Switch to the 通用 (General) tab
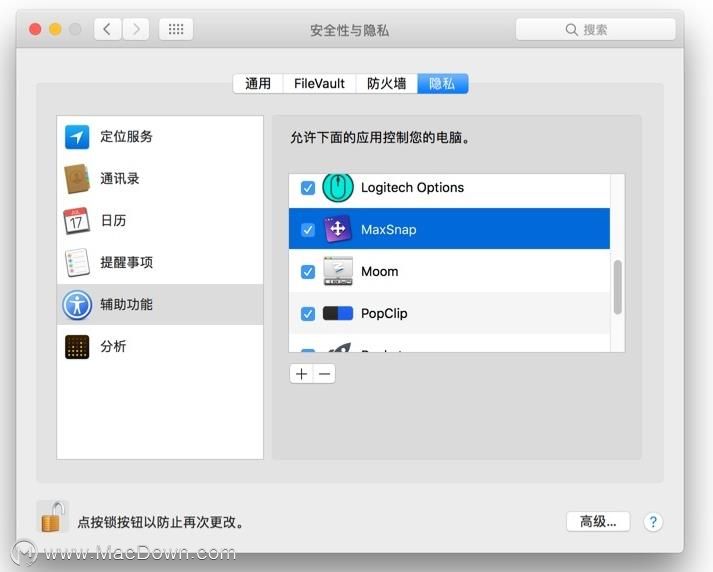The height and width of the screenshot is (572, 713). click(x=258, y=84)
